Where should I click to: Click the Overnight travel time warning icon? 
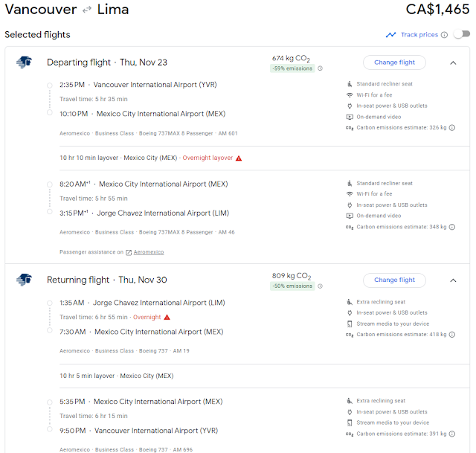[x=167, y=318]
